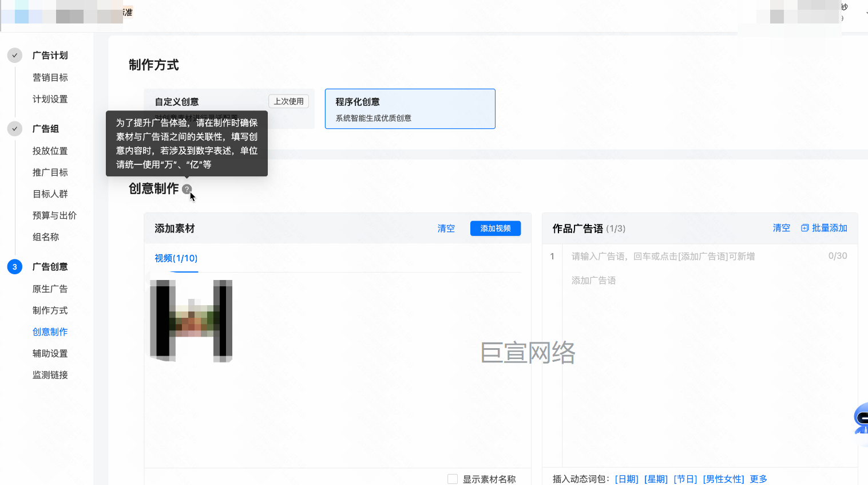Open 目标人群 in sidebar
The image size is (868, 485).
coord(50,194)
